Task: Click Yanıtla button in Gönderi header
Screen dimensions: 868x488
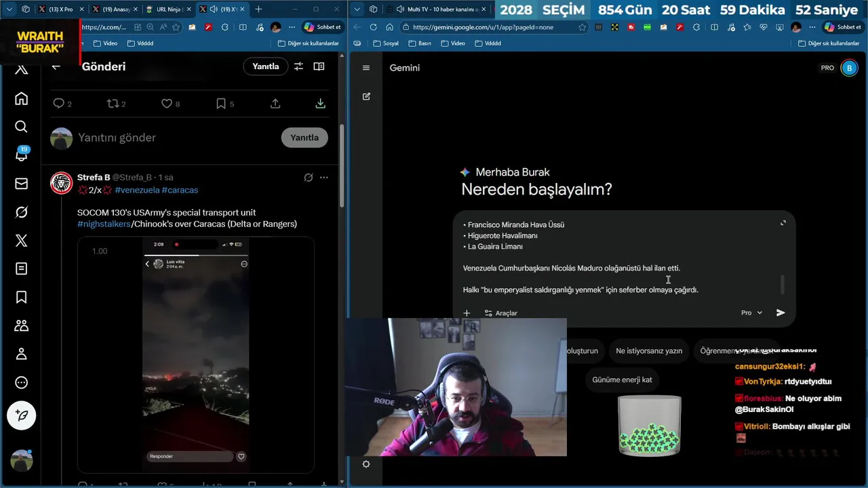Action: click(x=266, y=66)
